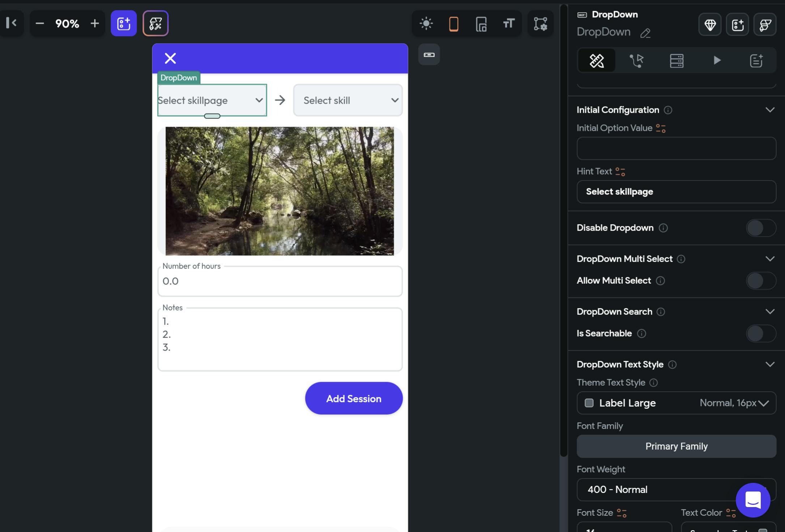The width and height of the screenshot is (785, 532).
Task: Click the zoom in plus button
Action: (x=95, y=23)
